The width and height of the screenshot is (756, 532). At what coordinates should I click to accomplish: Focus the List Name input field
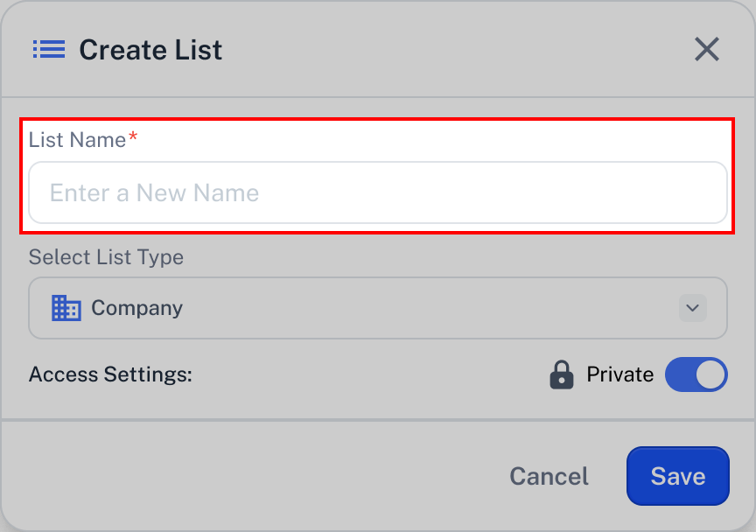click(378, 192)
